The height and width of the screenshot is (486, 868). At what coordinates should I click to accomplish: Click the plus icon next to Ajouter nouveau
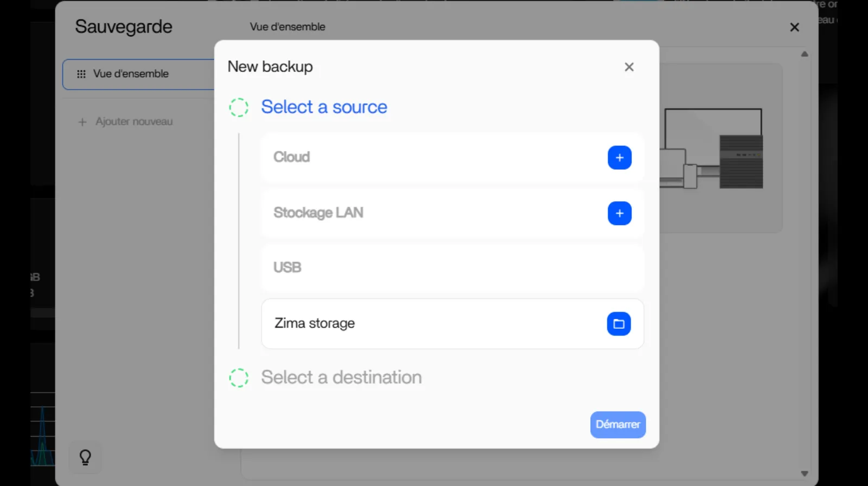(x=82, y=121)
